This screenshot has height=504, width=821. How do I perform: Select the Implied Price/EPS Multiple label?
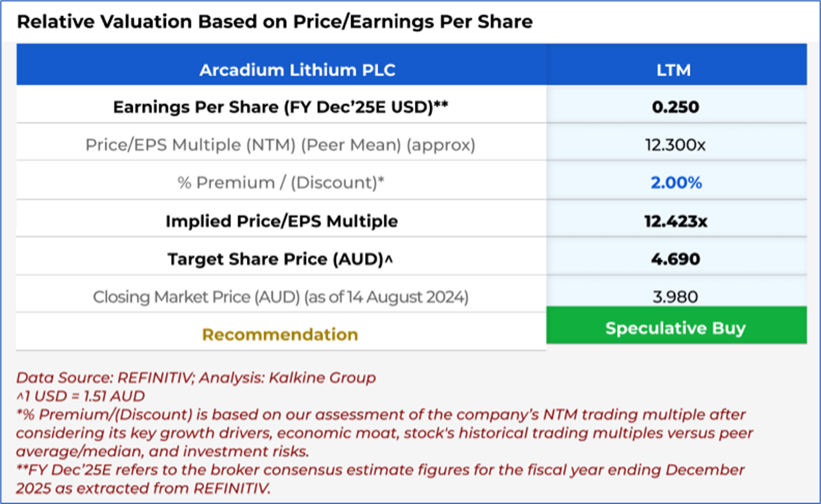pyautogui.click(x=281, y=221)
